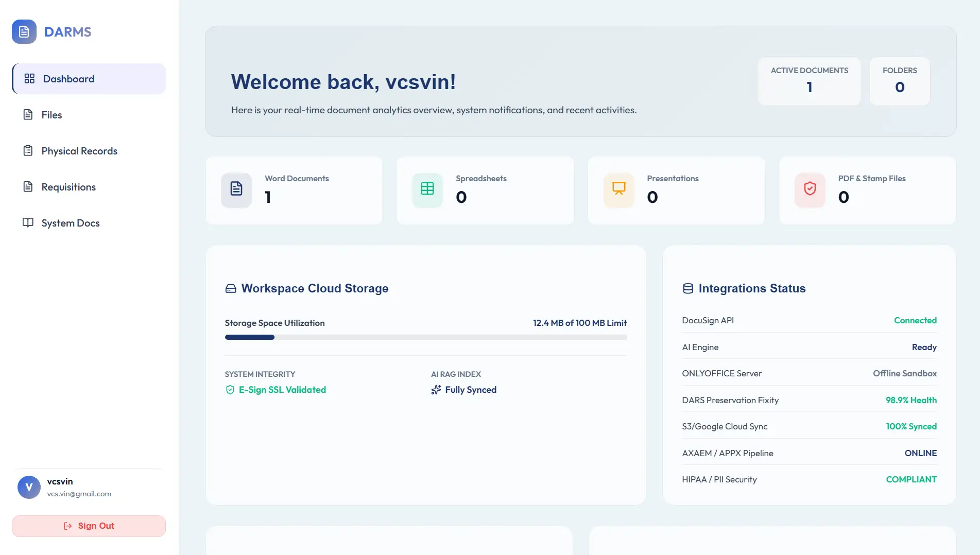Click the vcsvin user avatar
Viewport: 980px width, 555px height.
click(29, 487)
